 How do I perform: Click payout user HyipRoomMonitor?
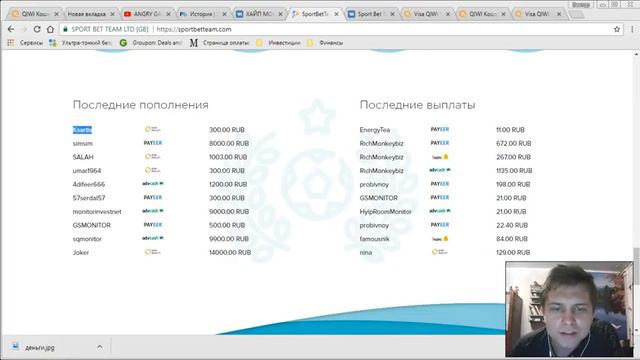coord(386,212)
